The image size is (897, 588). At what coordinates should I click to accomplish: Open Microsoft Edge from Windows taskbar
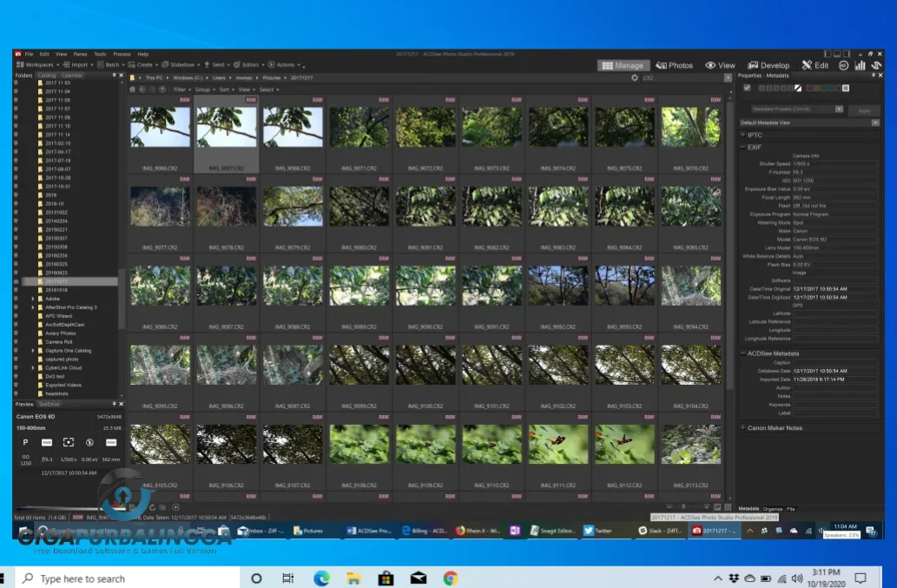click(321, 578)
